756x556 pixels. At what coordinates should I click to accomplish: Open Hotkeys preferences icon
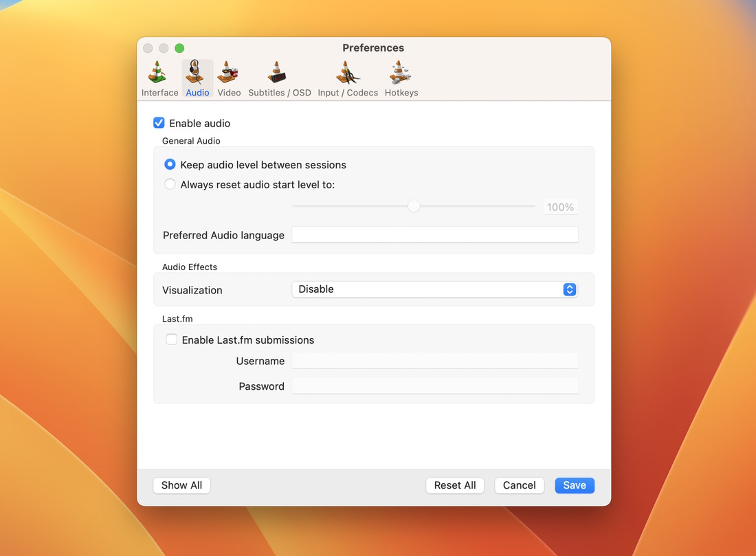[x=401, y=73]
